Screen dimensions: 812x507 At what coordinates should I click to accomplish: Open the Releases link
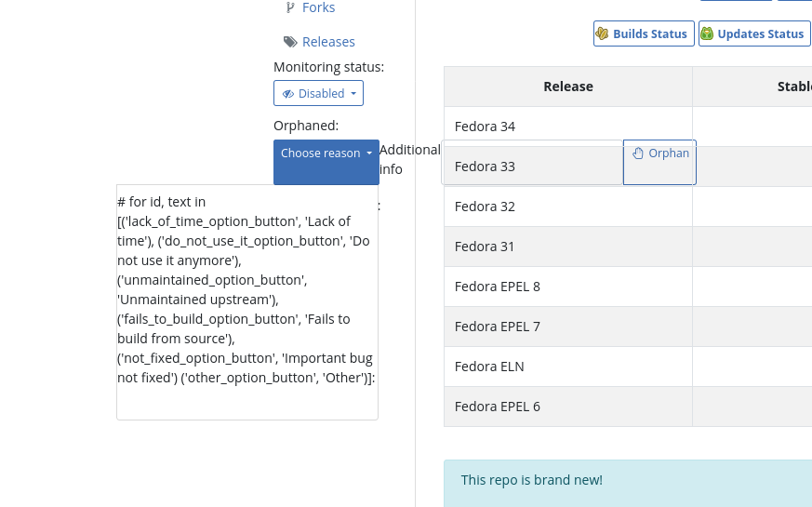(x=328, y=42)
